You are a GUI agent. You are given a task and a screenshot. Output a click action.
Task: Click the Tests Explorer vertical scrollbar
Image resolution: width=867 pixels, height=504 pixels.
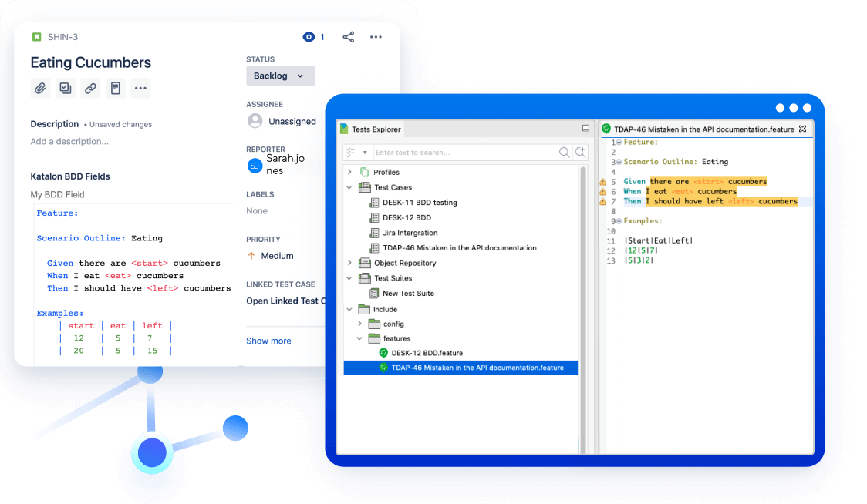point(583,310)
